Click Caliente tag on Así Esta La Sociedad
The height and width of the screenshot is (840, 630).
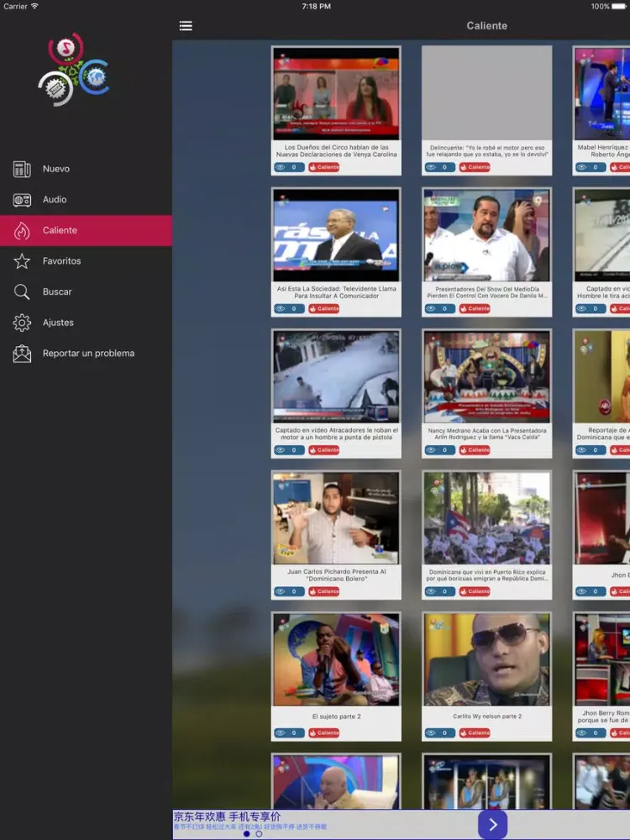[324, 308]
